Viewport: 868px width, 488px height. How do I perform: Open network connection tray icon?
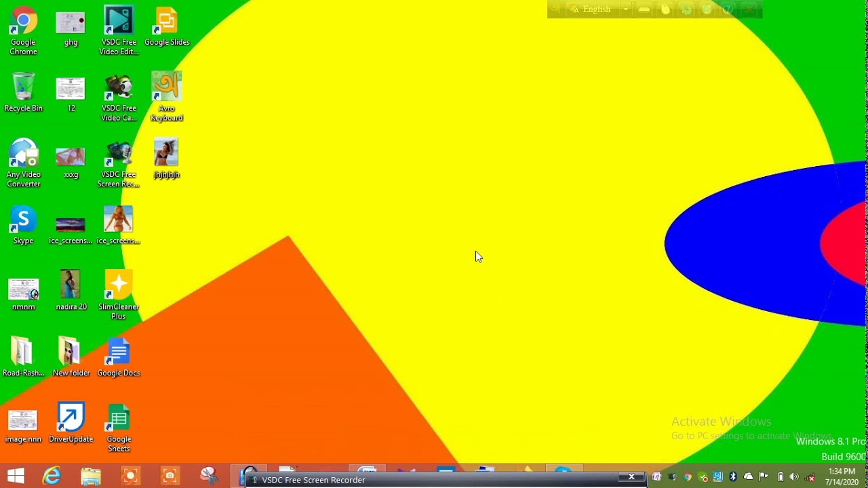(x=810, y=477)
